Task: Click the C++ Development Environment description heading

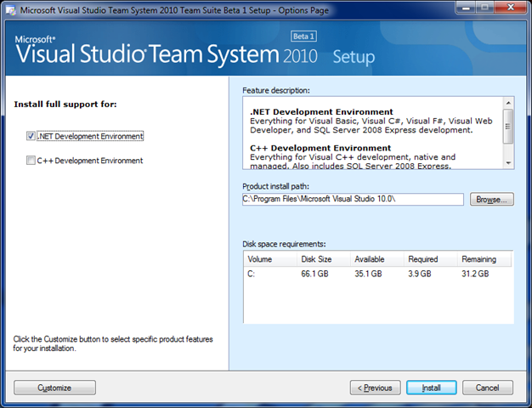Action: (x=320, y=148)
